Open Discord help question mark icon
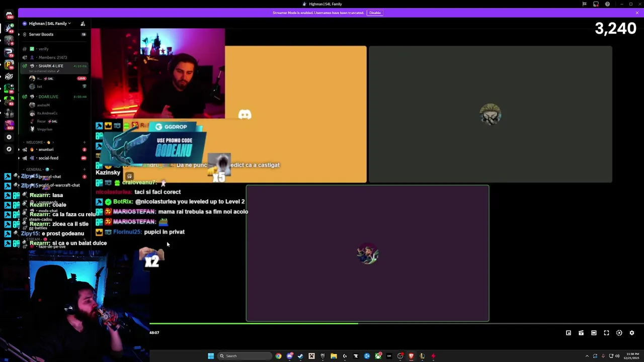The width and height of the screenshot is (644, 362). tap(607, 4)
